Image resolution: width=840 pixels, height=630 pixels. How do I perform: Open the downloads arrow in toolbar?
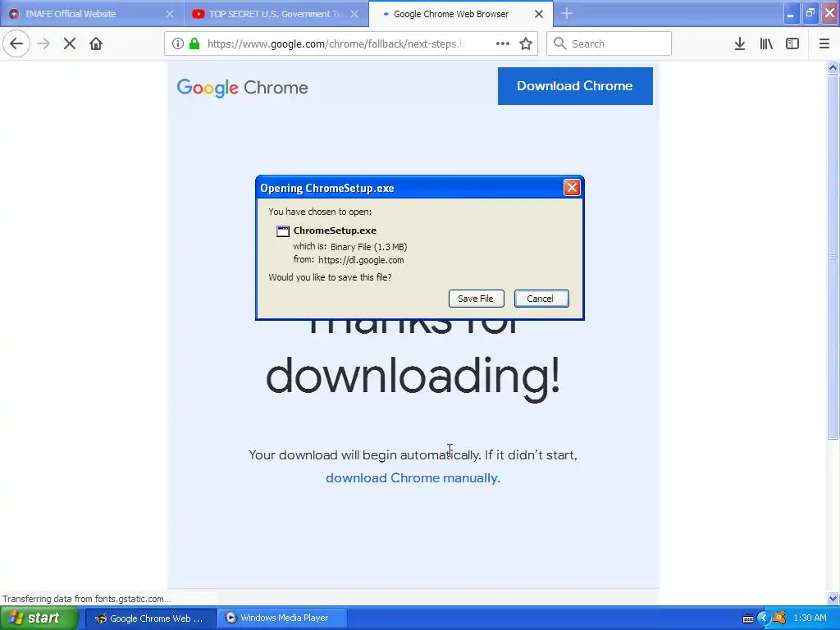pos(740,43)
